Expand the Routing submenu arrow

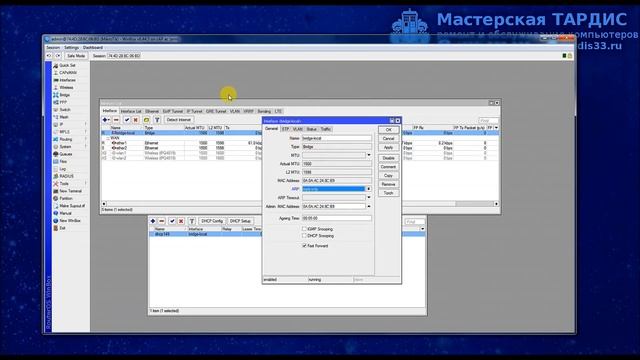click(86, 139)
